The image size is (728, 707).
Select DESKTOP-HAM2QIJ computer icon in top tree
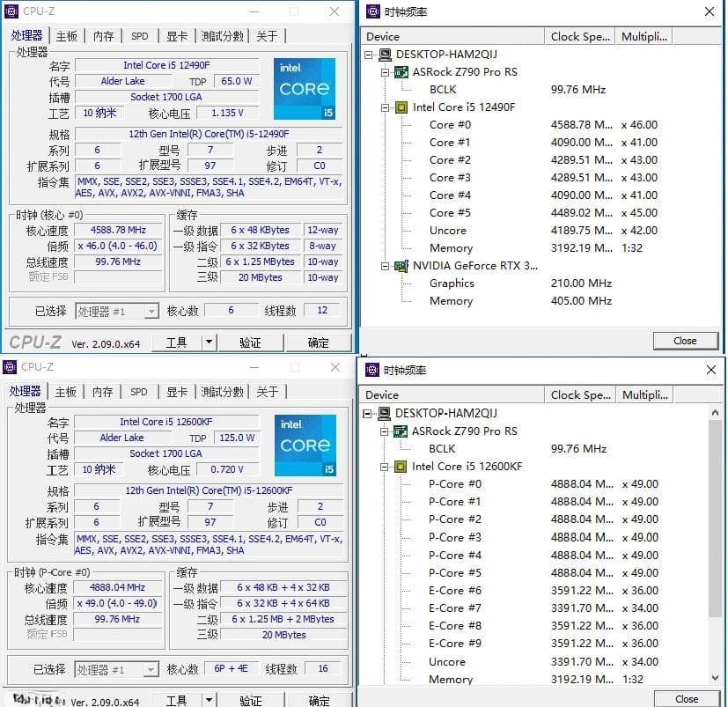(x=385, y=55)
